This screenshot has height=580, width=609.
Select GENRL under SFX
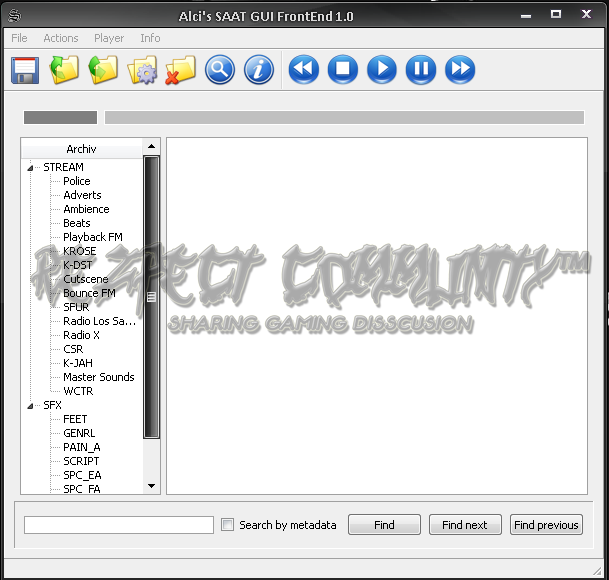point(79,433)
